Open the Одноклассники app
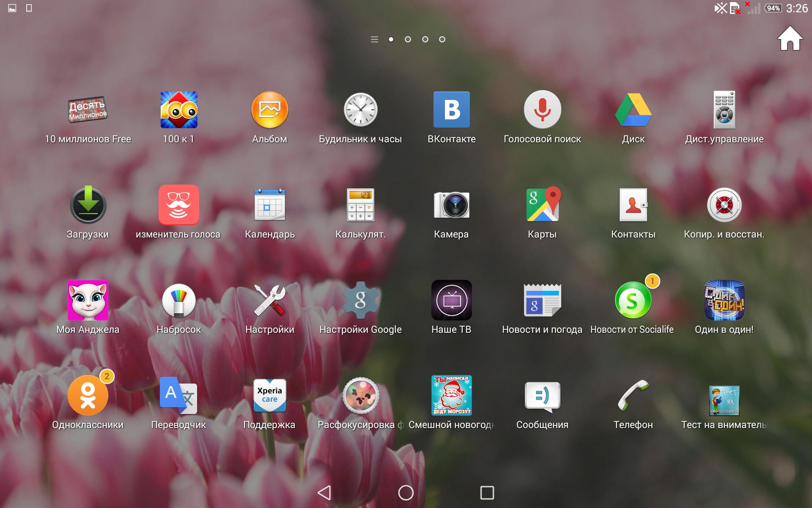Viewport: 812px width, 508px height. click(x=88, y=395)
